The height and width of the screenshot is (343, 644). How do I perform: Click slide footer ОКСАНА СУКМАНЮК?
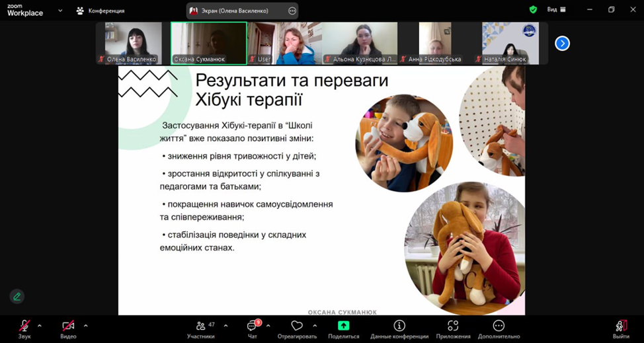point(342,312)
